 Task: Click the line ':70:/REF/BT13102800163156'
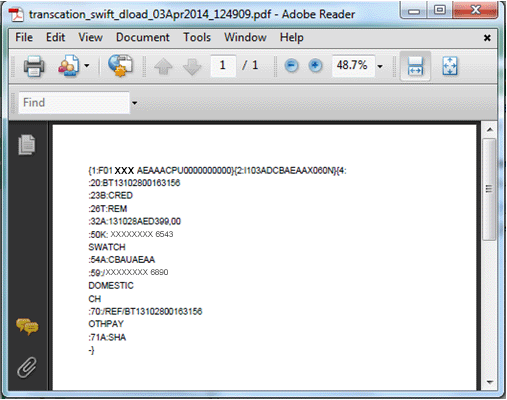point(145,311)
